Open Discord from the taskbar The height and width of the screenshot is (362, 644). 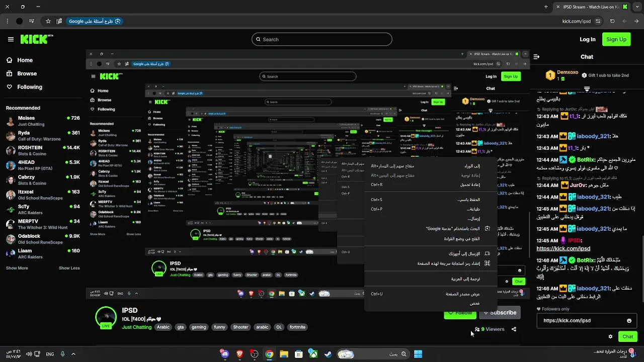[x=225, y=354]
